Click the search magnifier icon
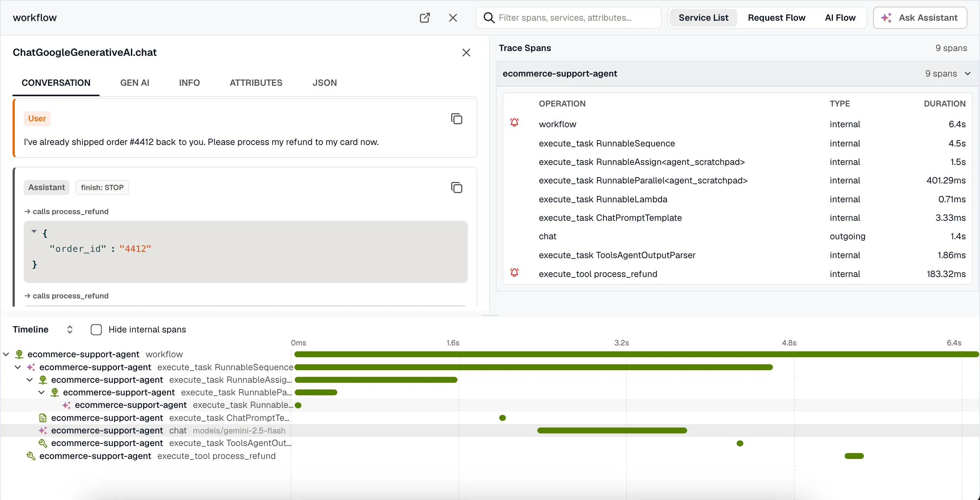Image resolution: width=980 pixels, height=500 pixels. click(x=489, y=17)
